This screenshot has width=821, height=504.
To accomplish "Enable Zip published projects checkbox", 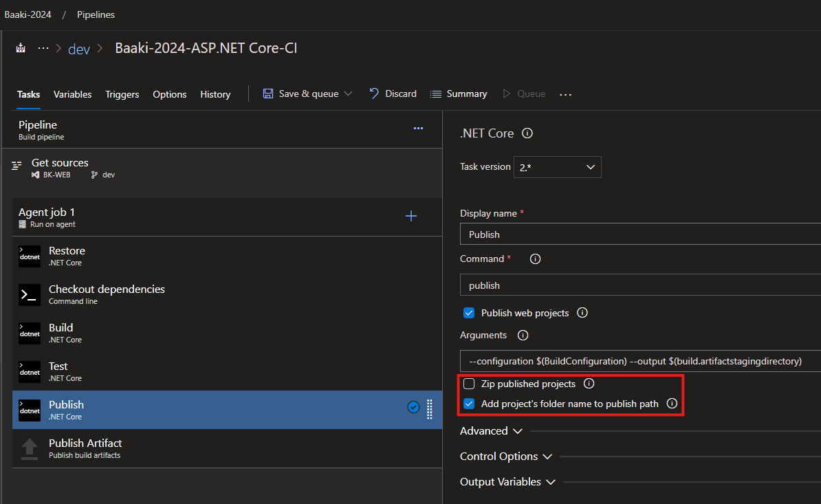I will [x=469, y=384].
